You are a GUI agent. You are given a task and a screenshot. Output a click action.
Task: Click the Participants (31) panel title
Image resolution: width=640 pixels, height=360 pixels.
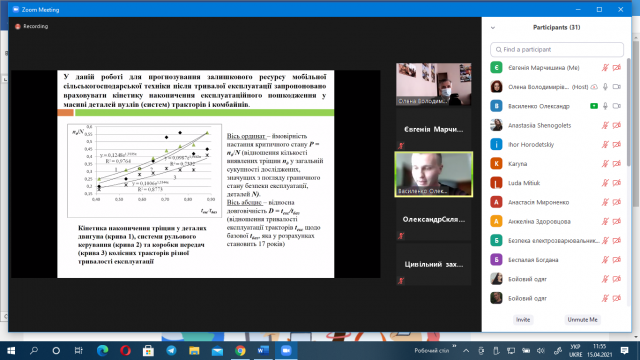point(556,27)
